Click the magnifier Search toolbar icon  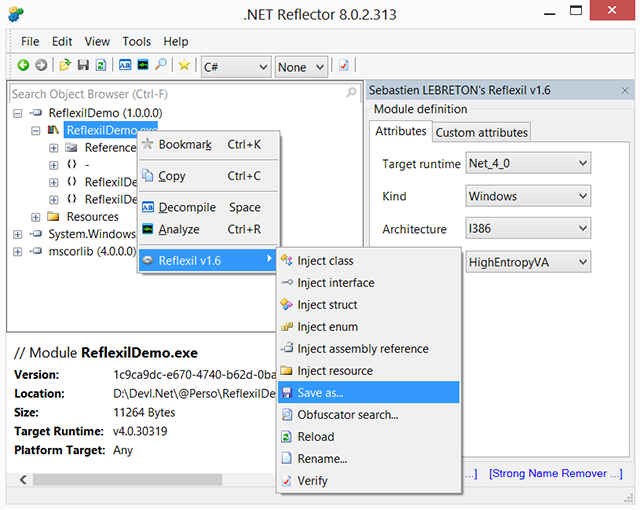pos(161,64)
